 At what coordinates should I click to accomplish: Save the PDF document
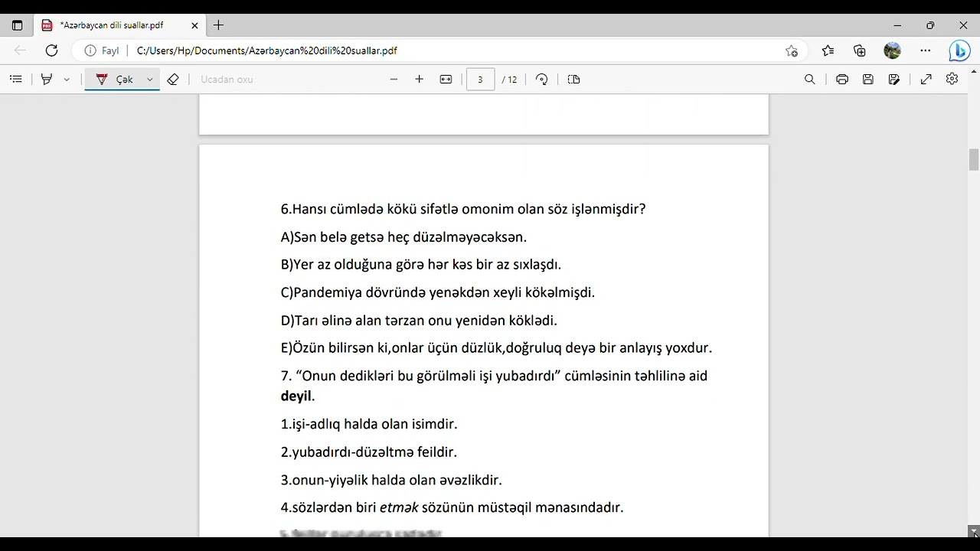coord(867,79)
